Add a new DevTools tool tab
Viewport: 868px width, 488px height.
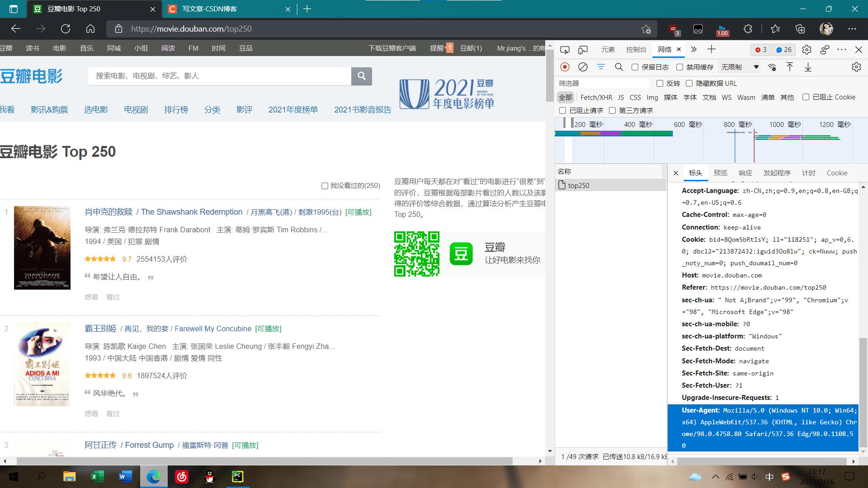pyautogui.click(x=712, y=49)
